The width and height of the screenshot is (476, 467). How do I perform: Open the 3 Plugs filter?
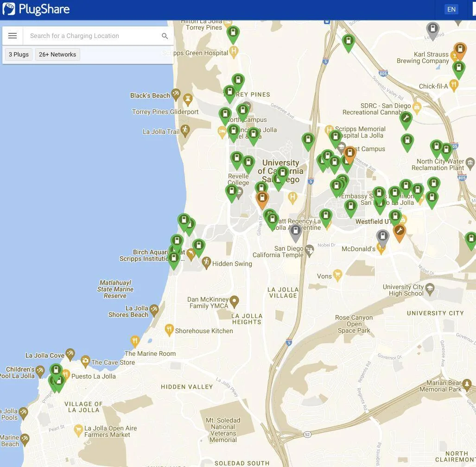point(19,54)
